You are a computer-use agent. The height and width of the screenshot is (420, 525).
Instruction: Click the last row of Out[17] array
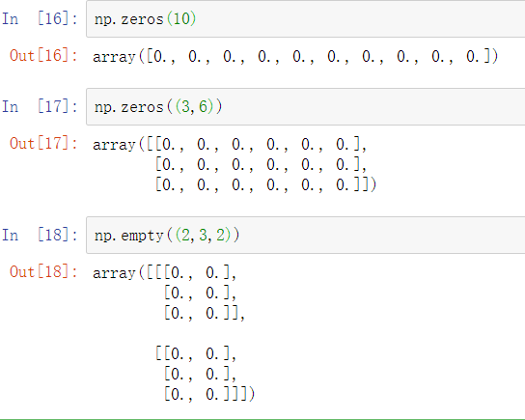coord(265,184)
